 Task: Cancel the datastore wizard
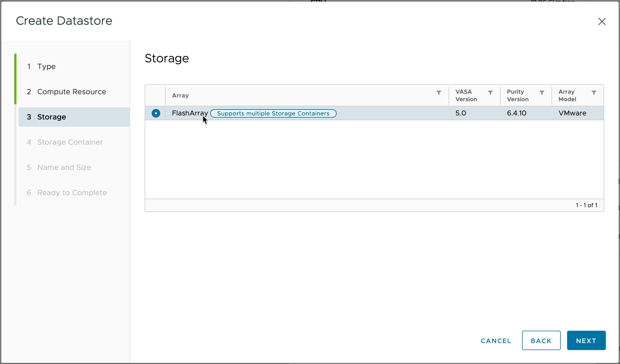(x=496, y=340)
